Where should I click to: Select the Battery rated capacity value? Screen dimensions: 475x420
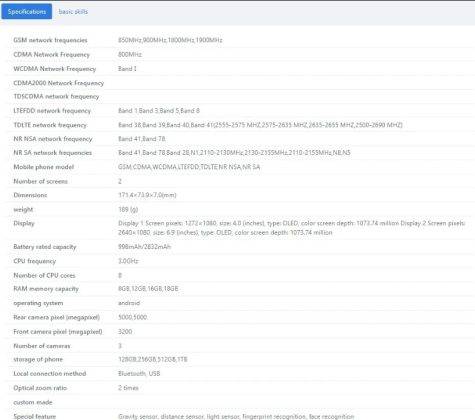tap(144, 247)
